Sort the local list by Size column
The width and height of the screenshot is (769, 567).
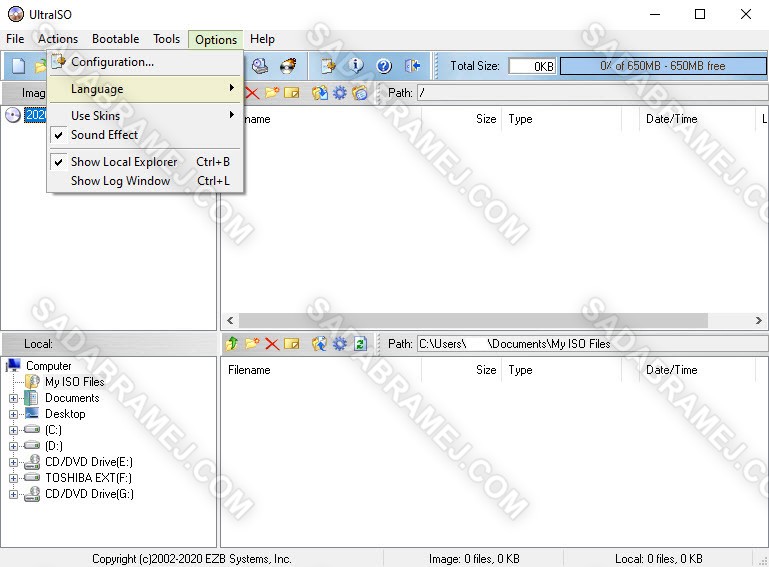pyautogui.click(x=461, y=370)
